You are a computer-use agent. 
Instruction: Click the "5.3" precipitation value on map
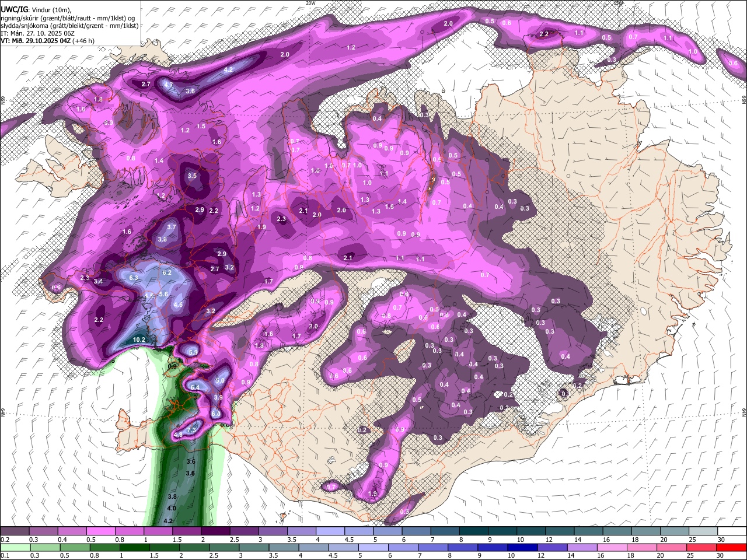tap(194, 352)
